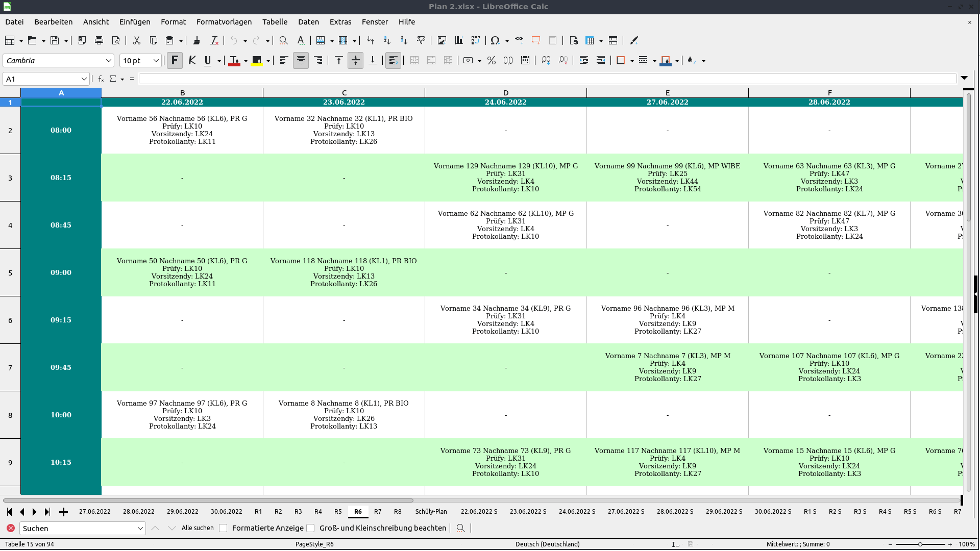Screen dimensions: 980x551
Task: Clear direct formatting
Action: [x=214, y=40]
